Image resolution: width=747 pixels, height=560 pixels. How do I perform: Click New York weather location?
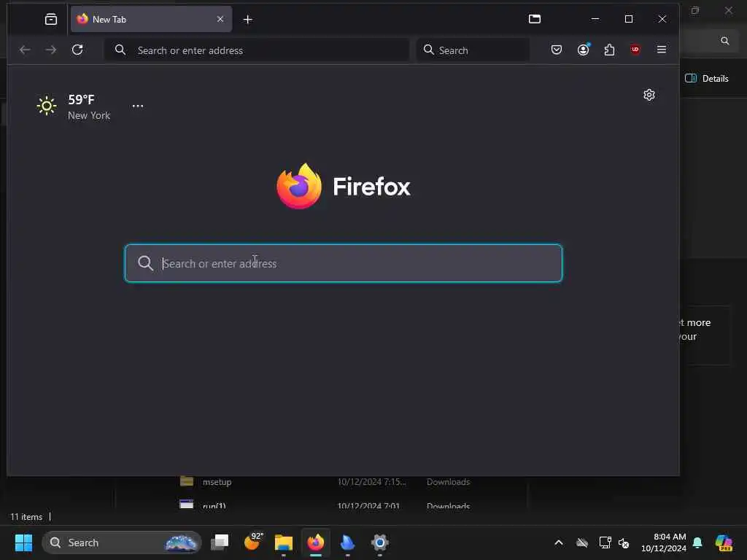pyautogui.click(x=89, y=116)
